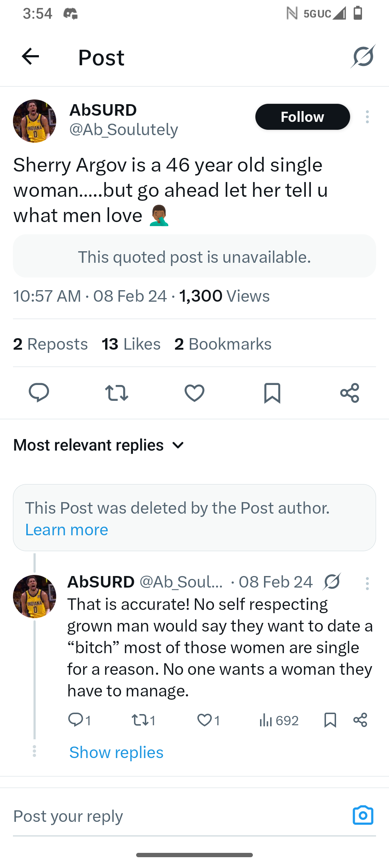Like the main post with heart icon

[x=194, y=393]
